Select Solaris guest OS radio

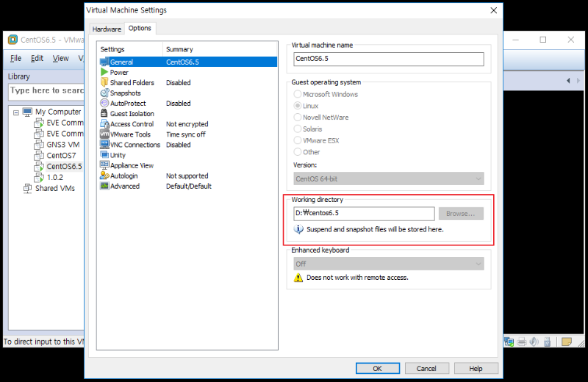298,129
